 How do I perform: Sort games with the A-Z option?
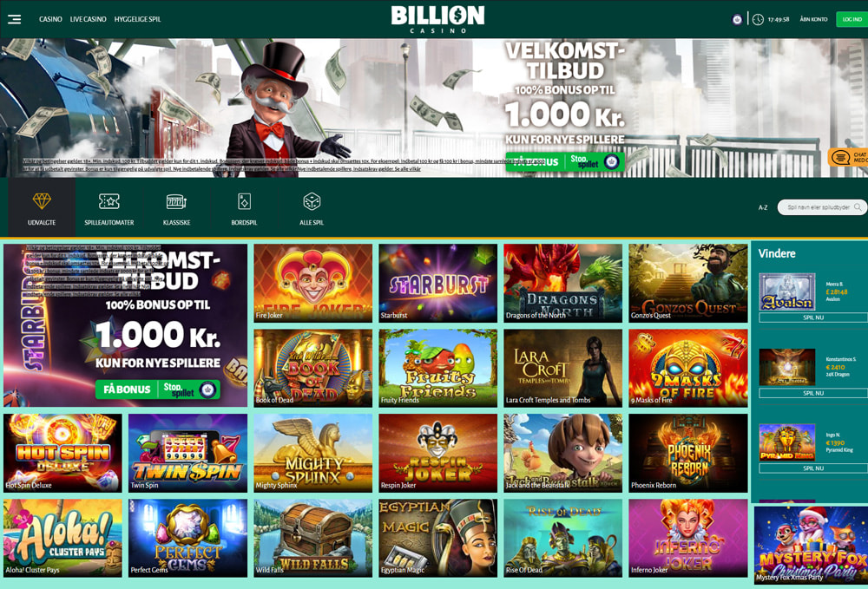pyautogui.click(x=763, y=207)
